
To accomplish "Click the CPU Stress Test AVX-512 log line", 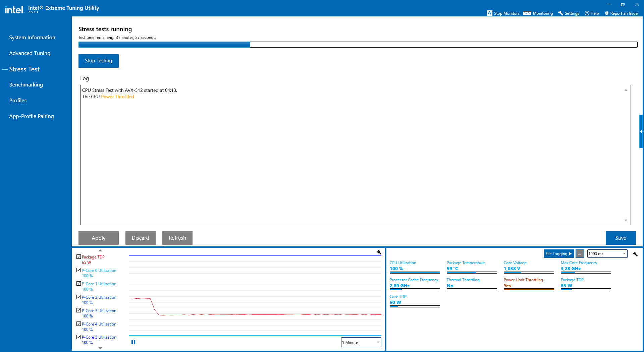I will 129,90.
